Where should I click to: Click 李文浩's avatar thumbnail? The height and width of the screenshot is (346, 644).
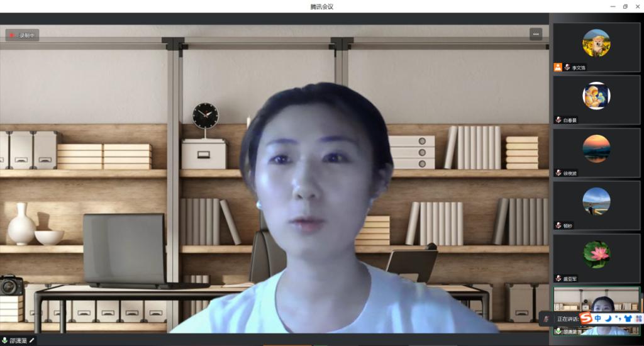[596, 43]
